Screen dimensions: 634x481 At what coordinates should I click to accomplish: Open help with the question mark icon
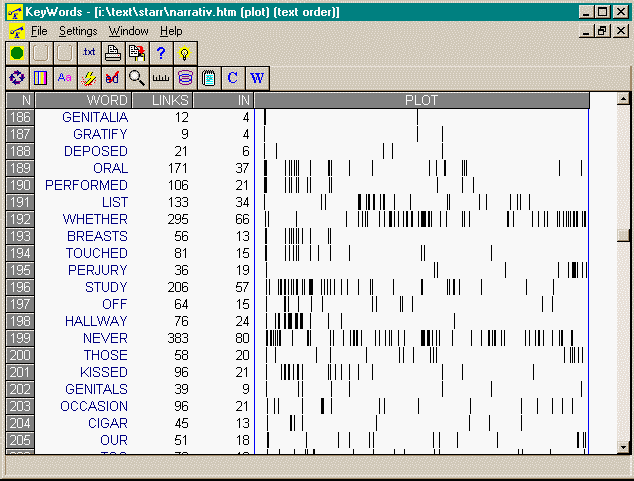click(161, 53)
